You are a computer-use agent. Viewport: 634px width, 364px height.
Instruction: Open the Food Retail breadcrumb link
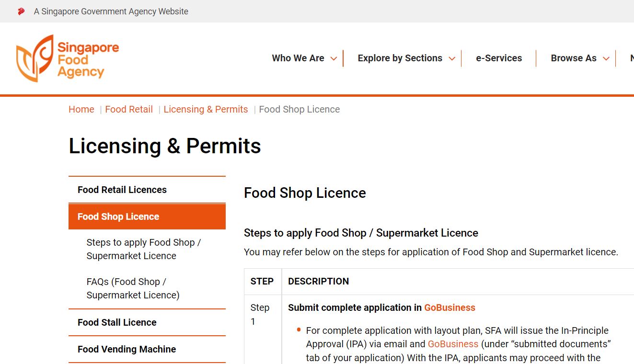(x=129, y=109)
